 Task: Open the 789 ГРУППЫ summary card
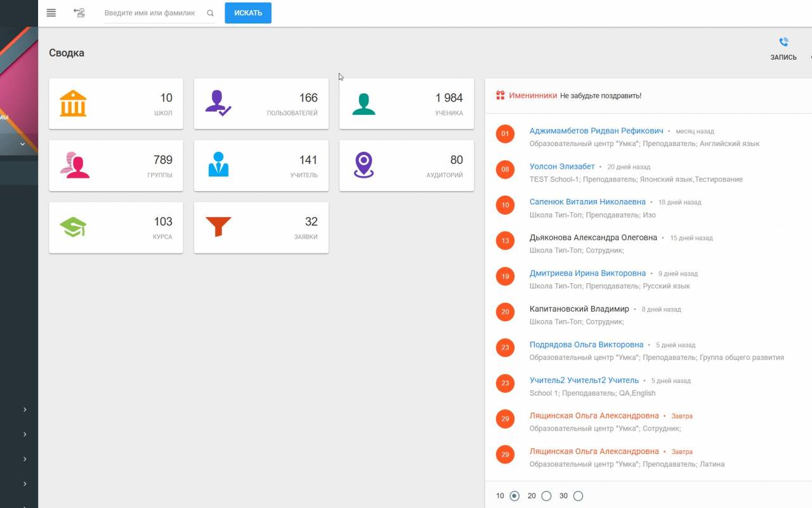(116, 166)
